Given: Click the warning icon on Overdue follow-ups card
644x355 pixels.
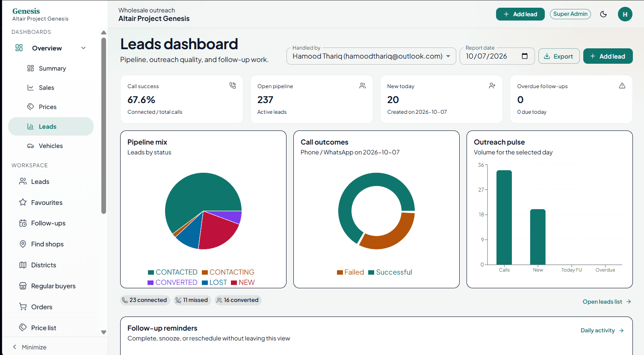Looking at the screenshot, I should click(x=622, y=86).
